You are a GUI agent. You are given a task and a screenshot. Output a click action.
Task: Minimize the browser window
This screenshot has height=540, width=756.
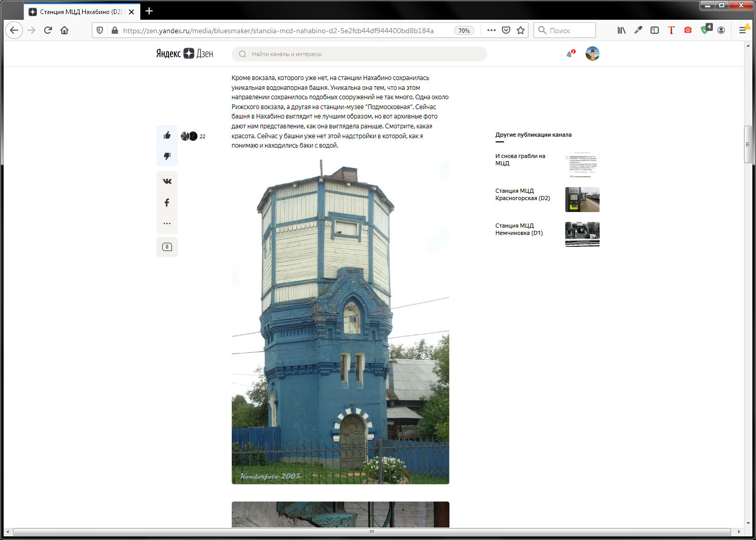(707, 6)
